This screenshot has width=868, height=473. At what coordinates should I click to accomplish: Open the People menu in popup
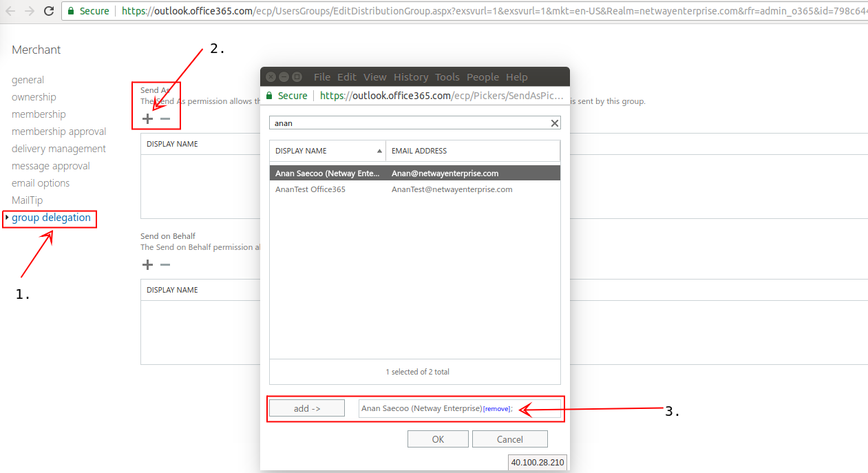pos(483,77)
